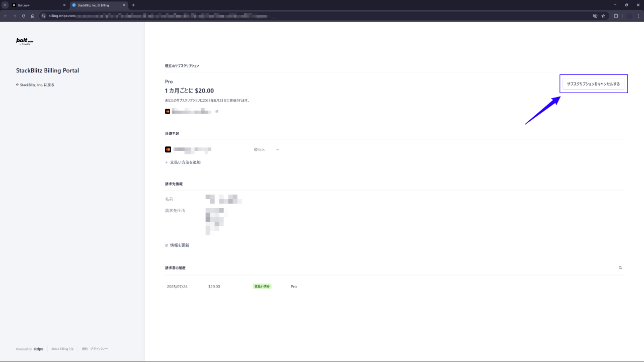Open the 2025/07/24 invoice row

coord(394,287)
